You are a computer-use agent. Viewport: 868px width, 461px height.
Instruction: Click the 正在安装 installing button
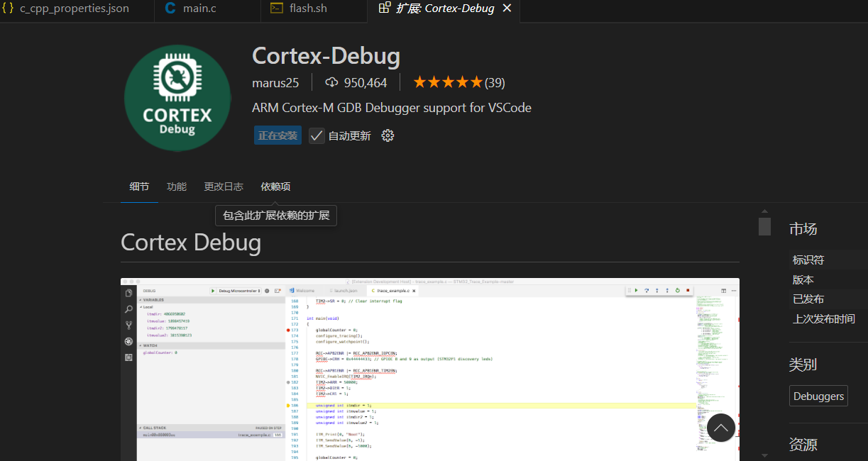tap(278, 135)
